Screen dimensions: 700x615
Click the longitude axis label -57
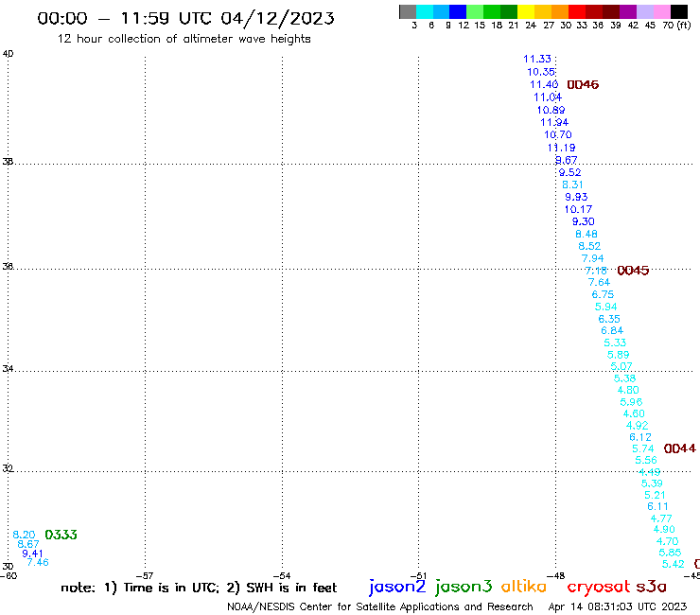[x=145, y=576]
